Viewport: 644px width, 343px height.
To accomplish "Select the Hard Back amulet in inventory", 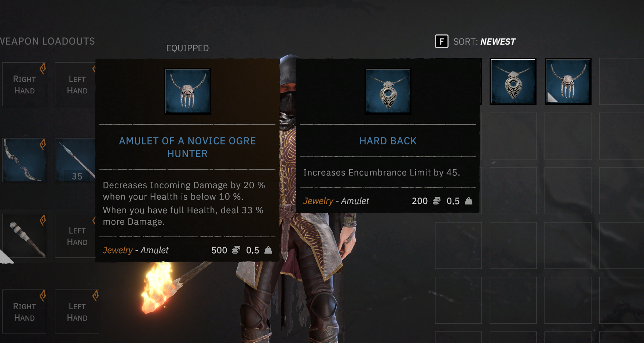I will (x=513, y=81).
